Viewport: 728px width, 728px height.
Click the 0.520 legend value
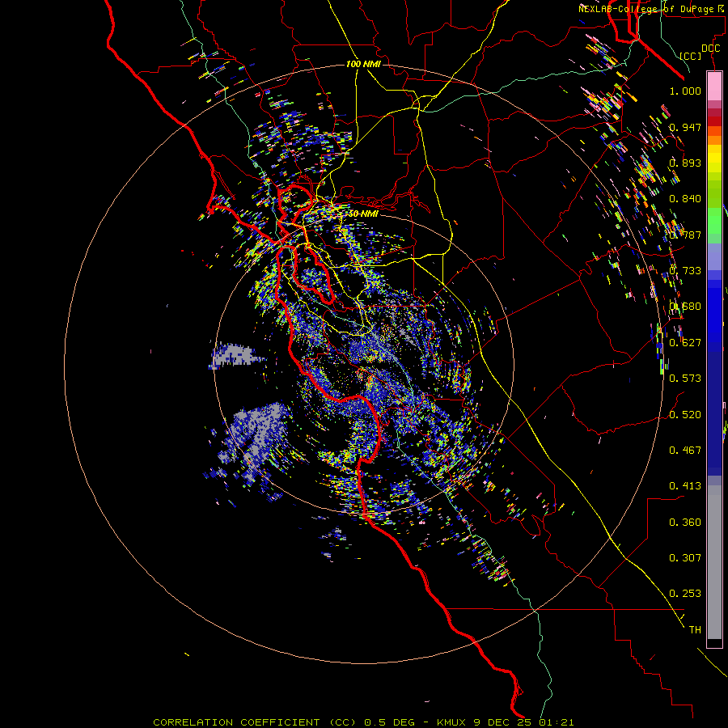pos(685,415)
